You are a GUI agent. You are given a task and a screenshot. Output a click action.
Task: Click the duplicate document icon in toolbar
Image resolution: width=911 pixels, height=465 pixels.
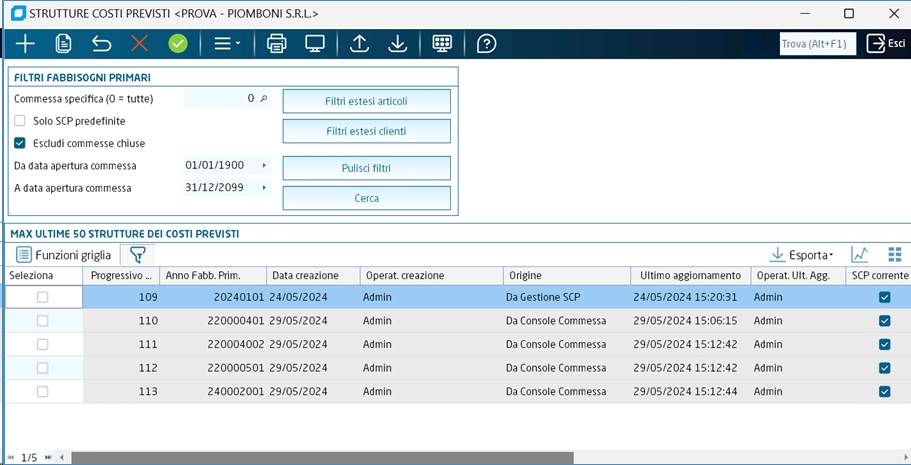click(63, 44)
